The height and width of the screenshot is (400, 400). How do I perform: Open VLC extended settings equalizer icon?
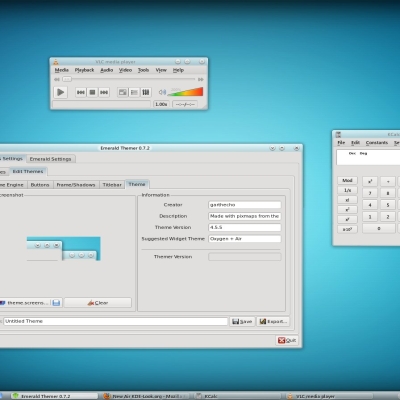click(x=146, y=92)
